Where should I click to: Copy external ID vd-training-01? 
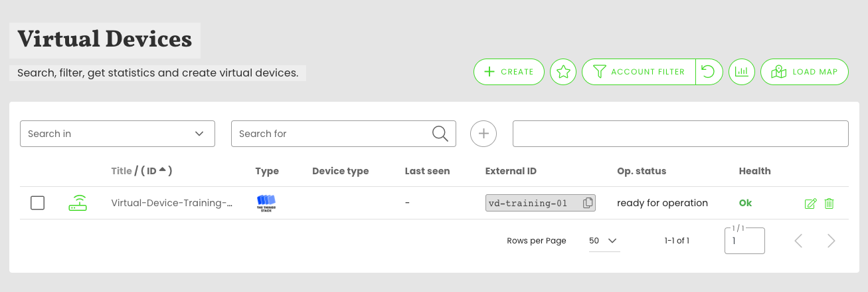click(x=588, y=204)
